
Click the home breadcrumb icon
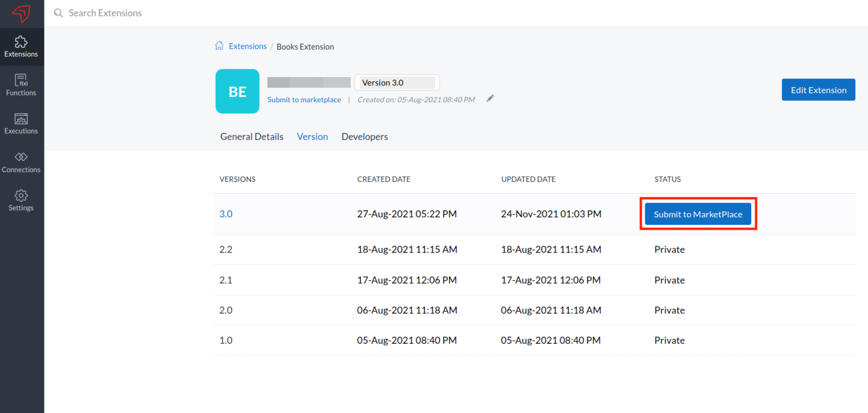tap(219, 46)
